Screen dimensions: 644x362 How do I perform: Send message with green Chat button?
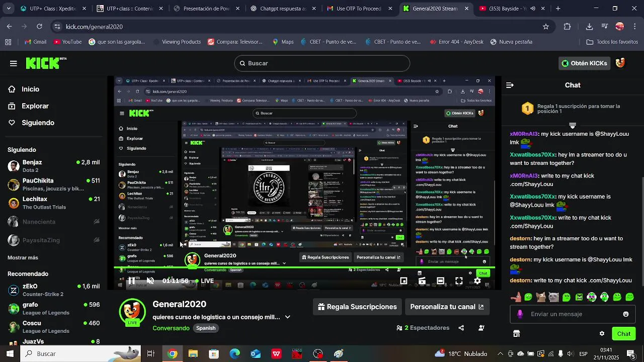pos(624,333)
